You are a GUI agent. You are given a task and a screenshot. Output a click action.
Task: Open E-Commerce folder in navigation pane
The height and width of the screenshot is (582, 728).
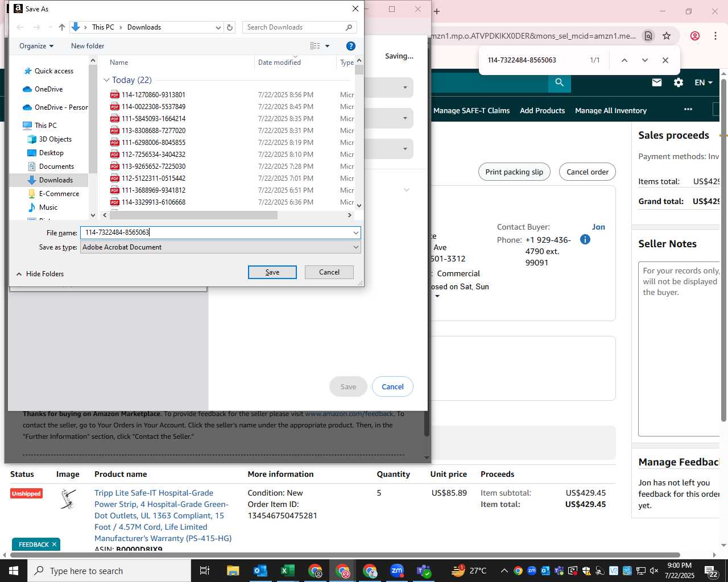[x=59, y=194]
